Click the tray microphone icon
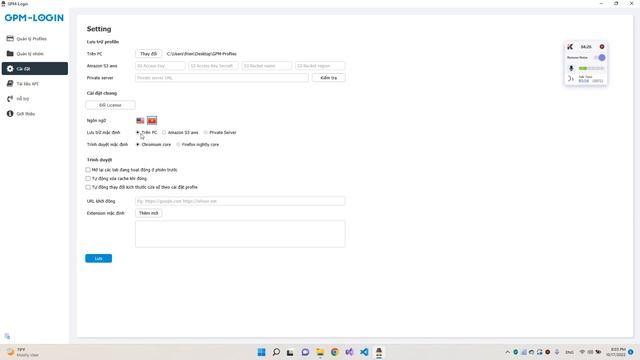 point(557,352)
